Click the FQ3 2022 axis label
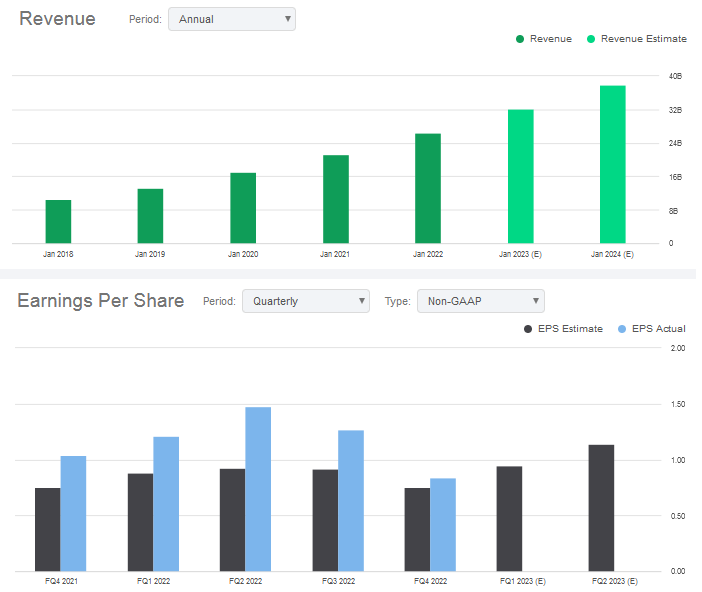The image size is (702, 592). click(338, 581)
